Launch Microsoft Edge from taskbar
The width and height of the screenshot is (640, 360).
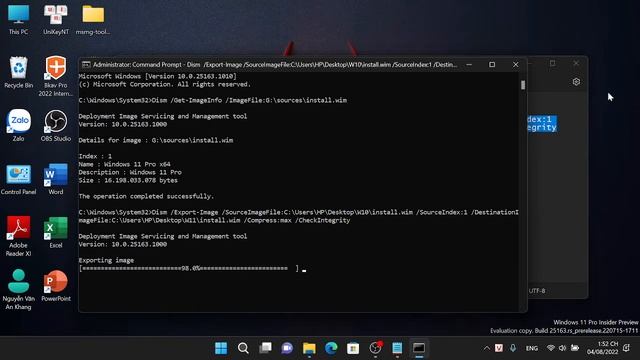(x=331, y=348)
